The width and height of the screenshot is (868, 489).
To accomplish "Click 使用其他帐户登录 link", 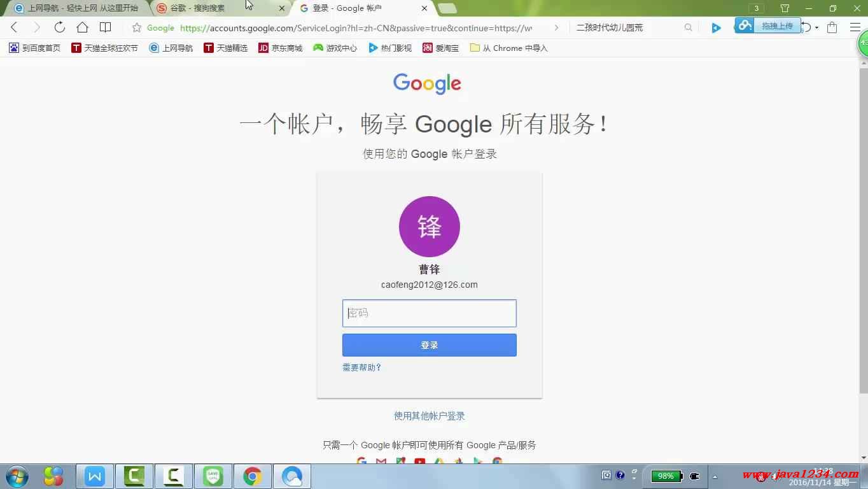I will point(430,416).
